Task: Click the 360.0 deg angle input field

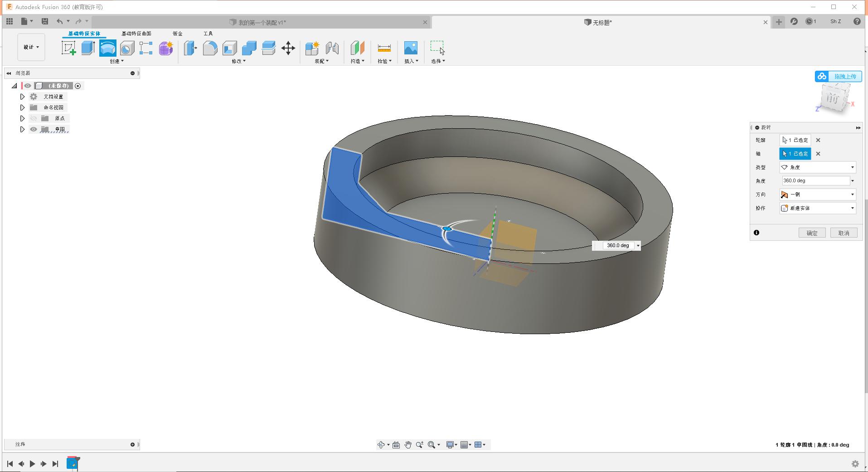Action: pos(814,180)
